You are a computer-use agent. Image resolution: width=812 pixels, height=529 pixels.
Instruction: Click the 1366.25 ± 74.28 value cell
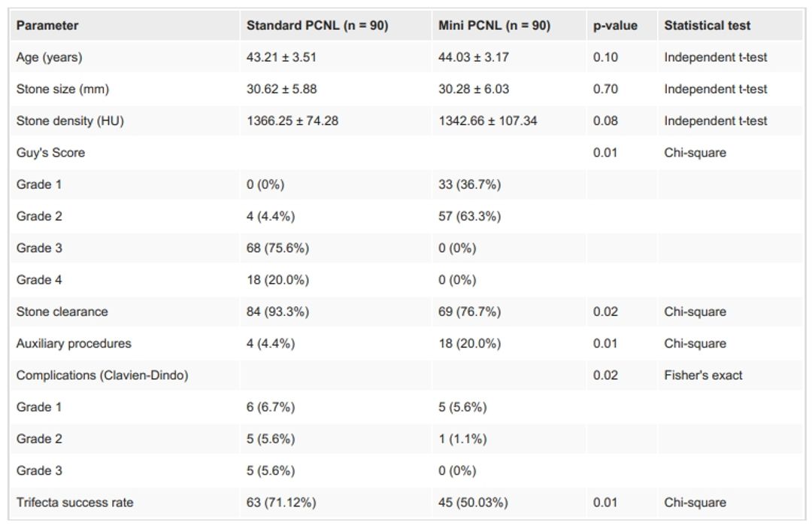click(292, 120)
